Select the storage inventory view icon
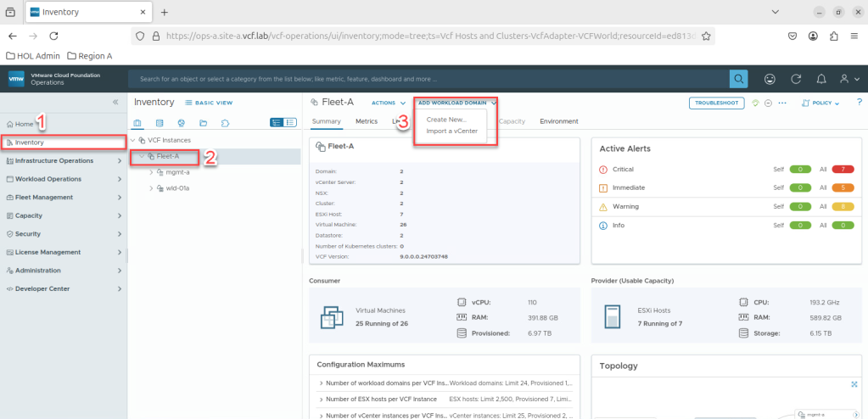The width and height of the screenshot is (868, 419). pyautogui.click(x=160, y=123)
